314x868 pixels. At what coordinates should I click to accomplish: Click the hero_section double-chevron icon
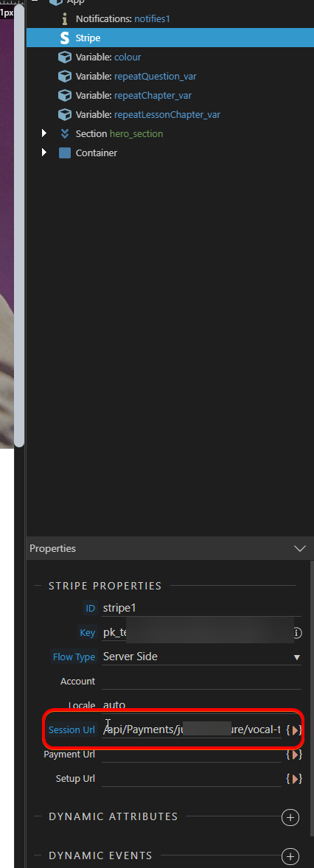click(x=65, y=134)
